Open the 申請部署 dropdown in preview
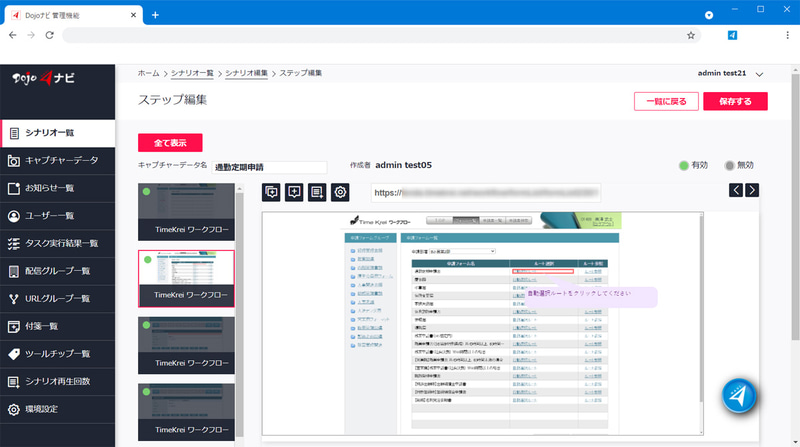Viewport: 800px width, 447px height. tap(462, 252)
